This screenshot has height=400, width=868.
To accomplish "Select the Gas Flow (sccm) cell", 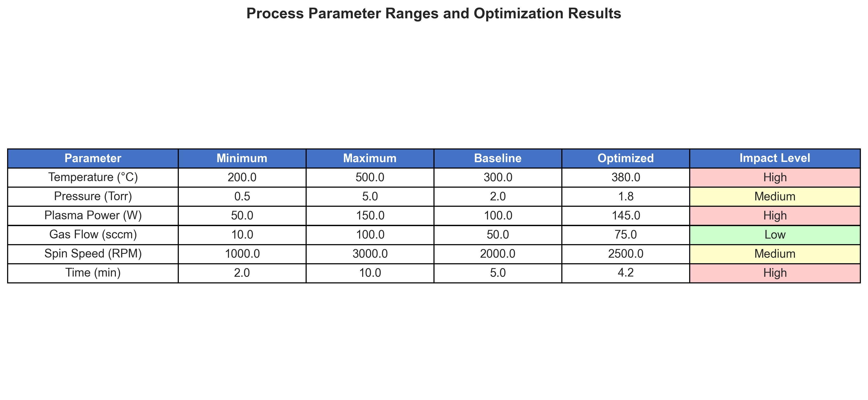I will [93, 235].
